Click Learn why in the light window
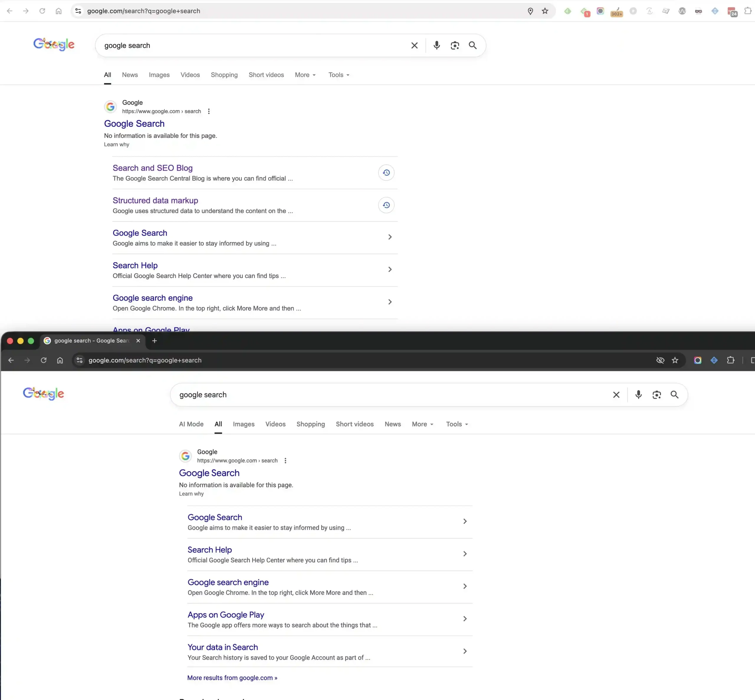 point(117,144)
